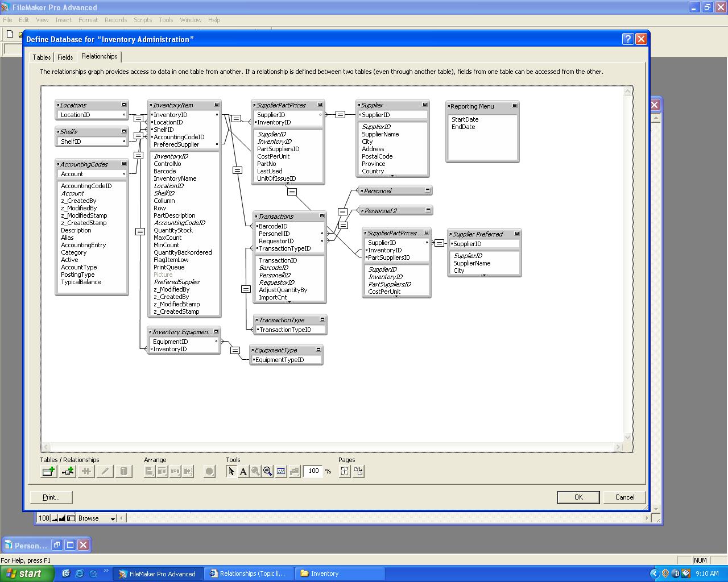Image resolution: width=728 pixels, height=582 pixels.
Task: Open the Inventory folder taskbar button
Action: [x=340, y=573]
